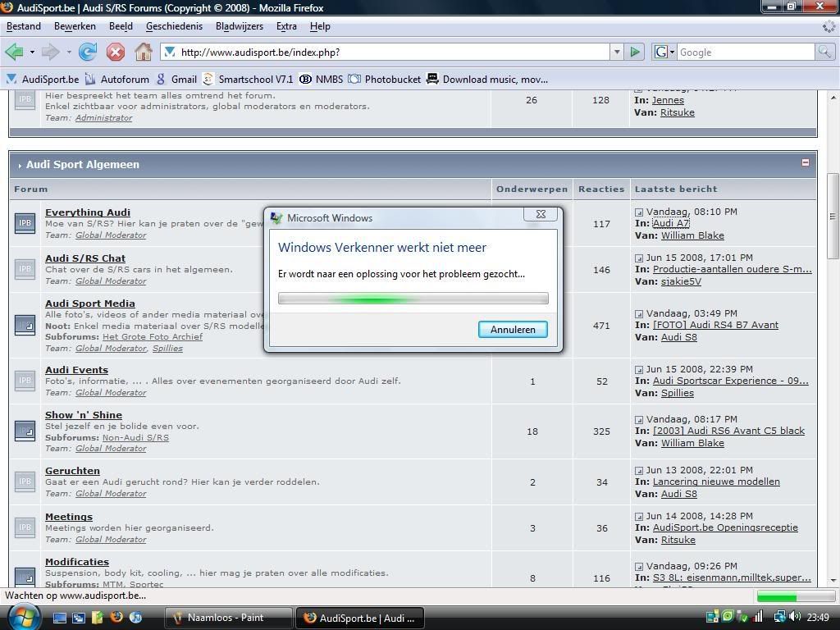Launch Firefox from the quick launch bar
Image resolution: width=840 pixels, height=630 pixels.
pyautogui.click(x=116, y=618)
